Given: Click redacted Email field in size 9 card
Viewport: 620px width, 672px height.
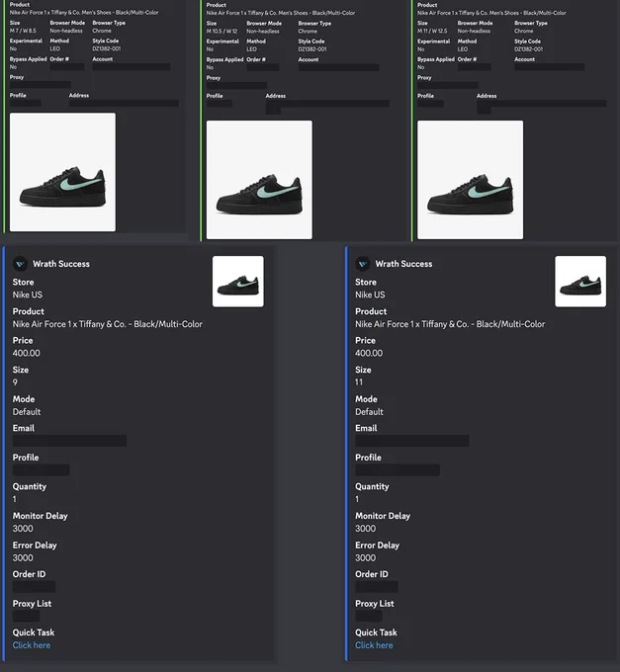Looking at the screenshot, I should click(69, 441).
